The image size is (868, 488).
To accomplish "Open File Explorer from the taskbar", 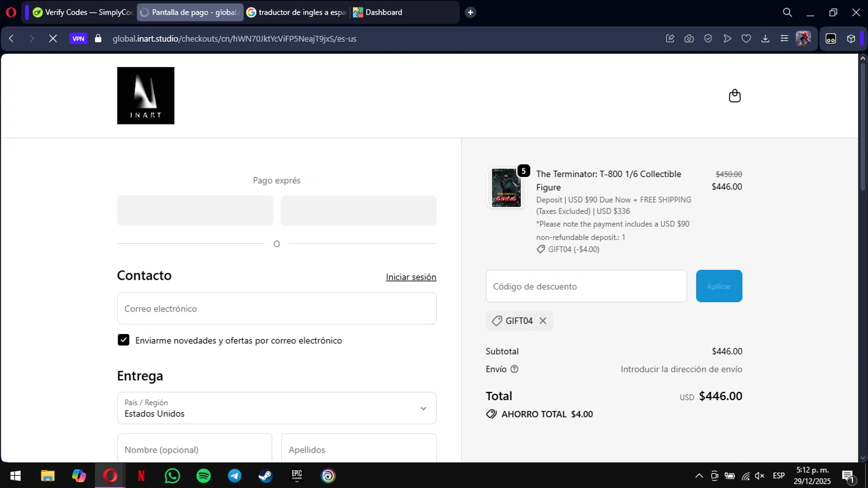I will (47, 476).
